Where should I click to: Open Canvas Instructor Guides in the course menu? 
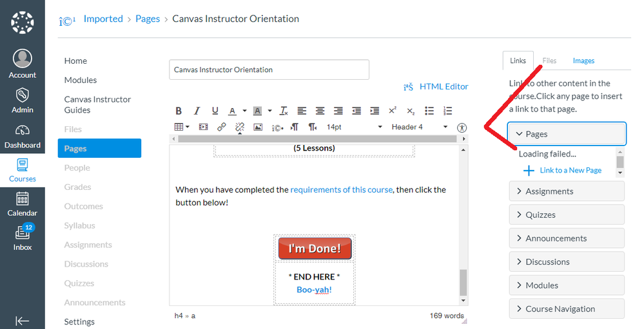pos(97,104)
